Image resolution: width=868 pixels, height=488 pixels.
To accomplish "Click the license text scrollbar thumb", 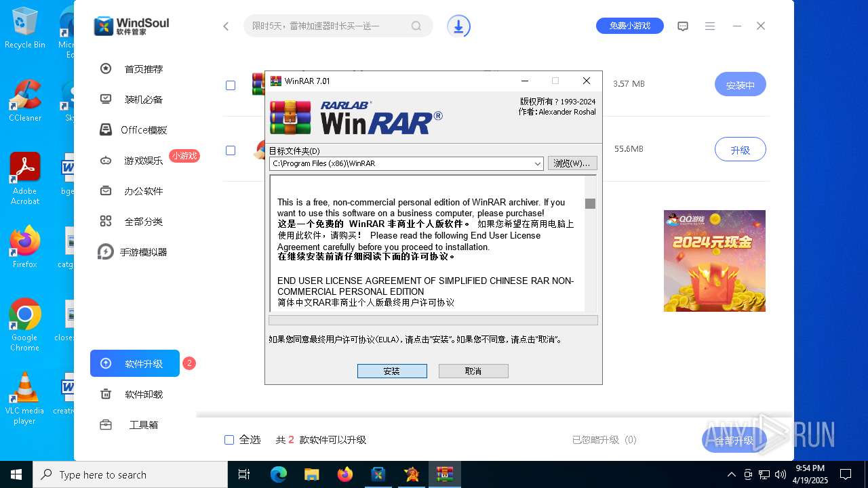I will tap(591, 203).
